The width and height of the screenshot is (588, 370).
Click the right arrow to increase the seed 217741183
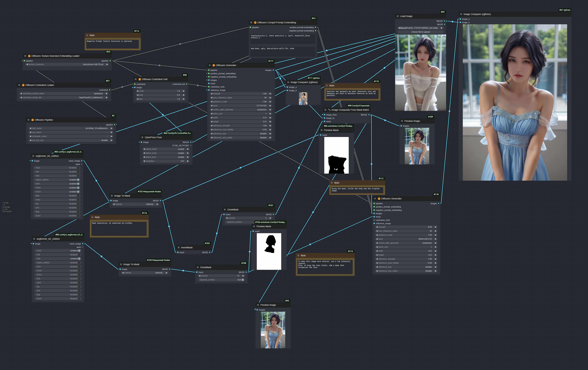pyautogui.click(x=270, y=106)
